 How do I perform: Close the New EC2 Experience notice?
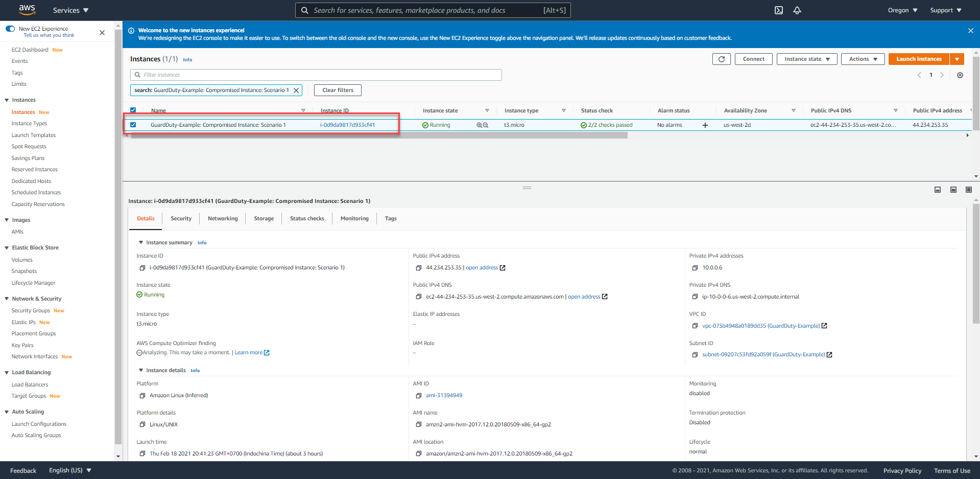[102, 33]
